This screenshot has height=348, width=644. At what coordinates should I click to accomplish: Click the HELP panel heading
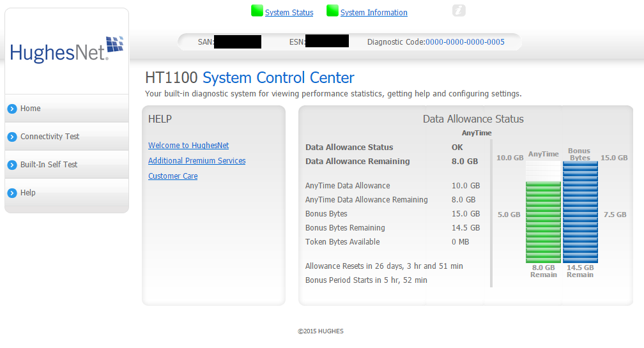(x=160, y=119)
